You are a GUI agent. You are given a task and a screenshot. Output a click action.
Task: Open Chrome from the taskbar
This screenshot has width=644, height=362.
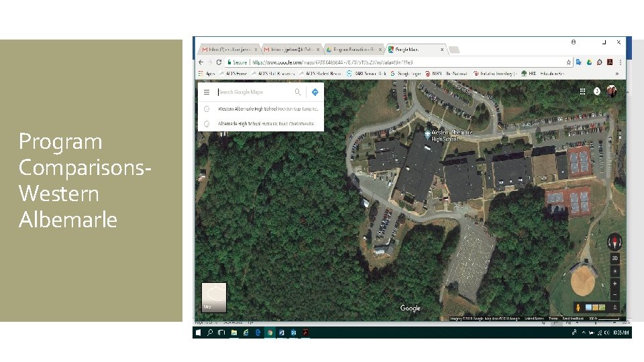(270, 333)
